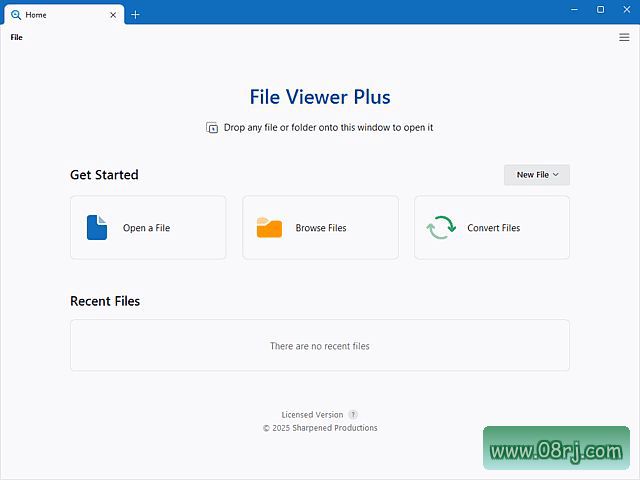Close the Home tab
Viewport: 640px width, 480px height.
click(112, 15)
